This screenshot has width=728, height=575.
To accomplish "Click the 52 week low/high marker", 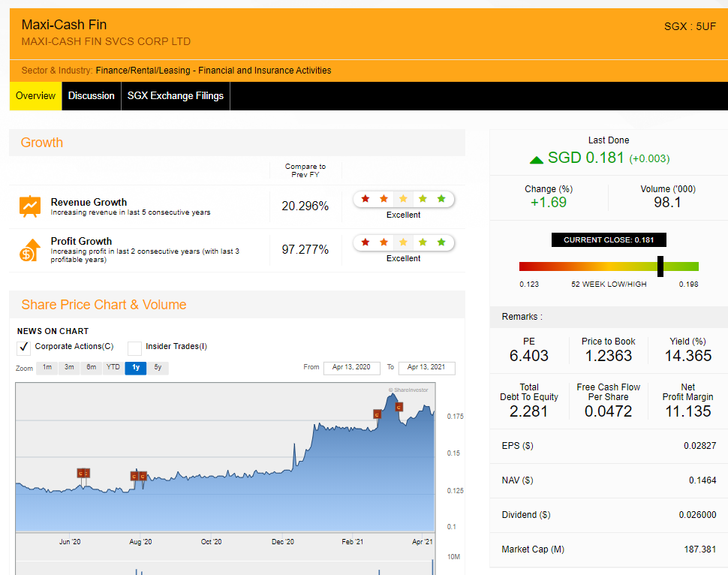I will point(660,266).
